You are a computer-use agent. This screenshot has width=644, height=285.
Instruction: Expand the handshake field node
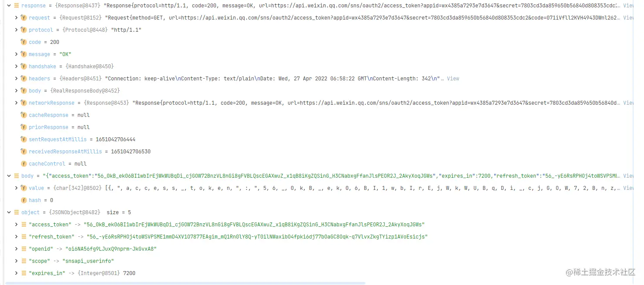click(x=17, y=66)
